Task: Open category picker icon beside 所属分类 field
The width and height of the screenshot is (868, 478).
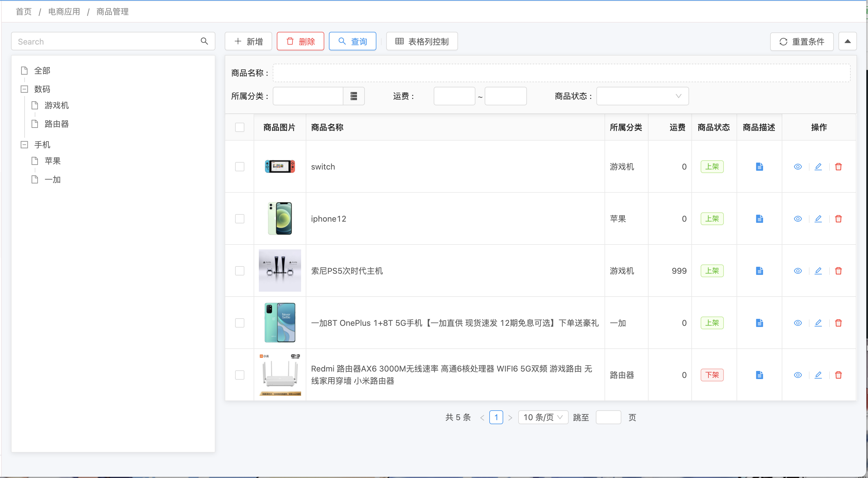Action: 354,96
